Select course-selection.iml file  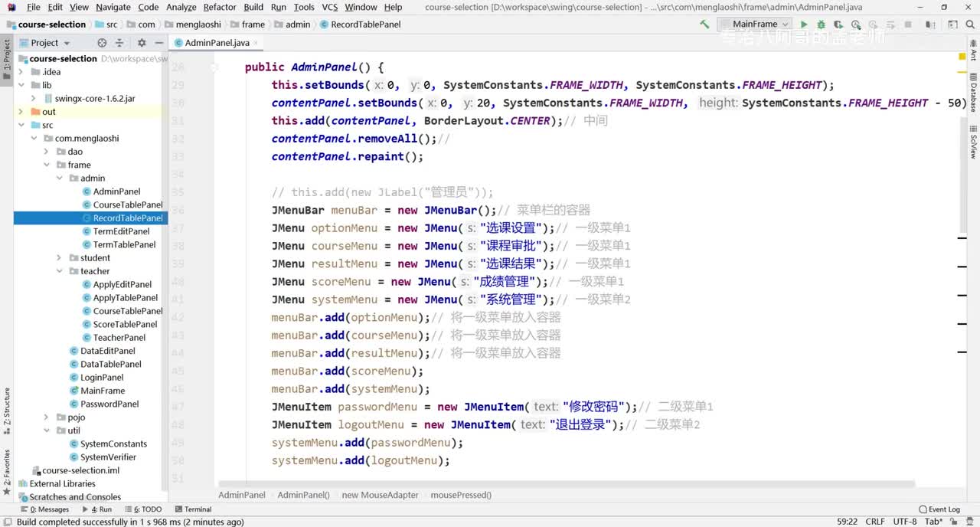tap(80, 470)
